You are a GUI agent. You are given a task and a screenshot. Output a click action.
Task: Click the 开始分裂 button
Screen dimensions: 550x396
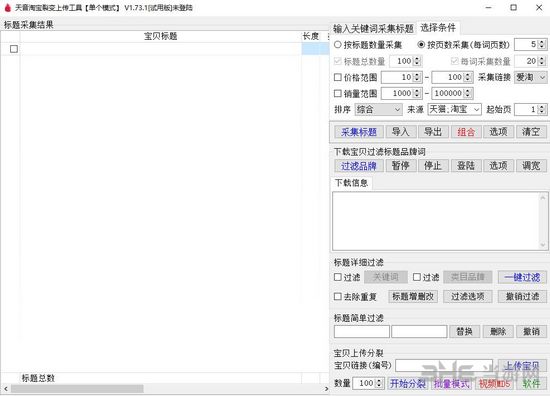pos(408,383)
